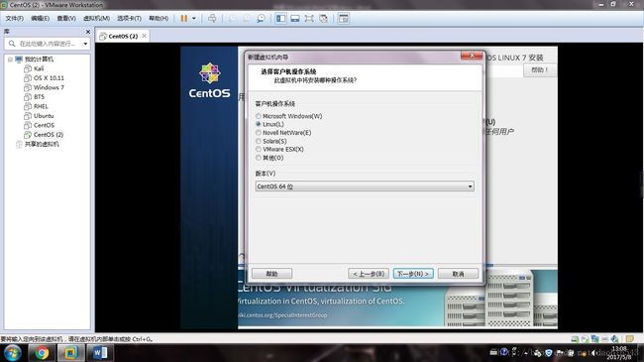Choose Linux(L) guest OS option
This screenshot has width=644, height=362.
pyautogui.click(x=269, y=124)
